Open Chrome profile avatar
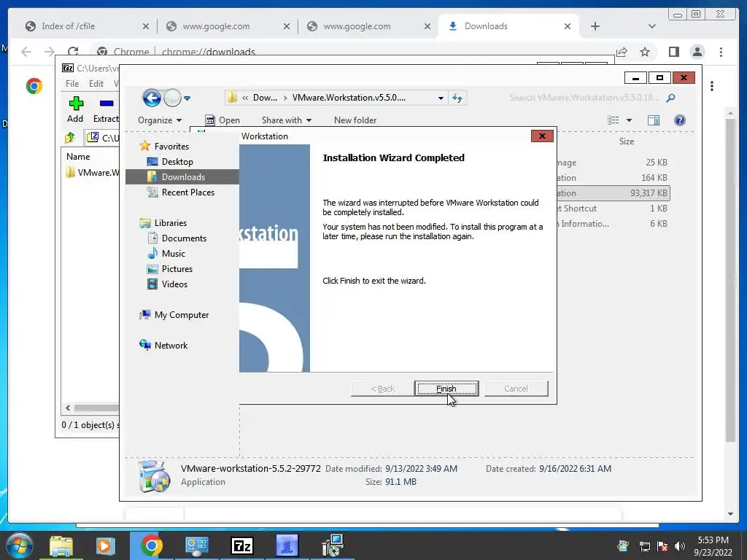The width and height of the screenshot is (747, 560). 697,52
